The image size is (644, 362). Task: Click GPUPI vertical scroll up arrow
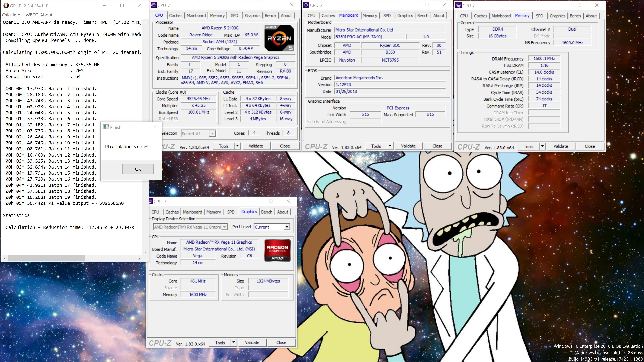(146, 22)
